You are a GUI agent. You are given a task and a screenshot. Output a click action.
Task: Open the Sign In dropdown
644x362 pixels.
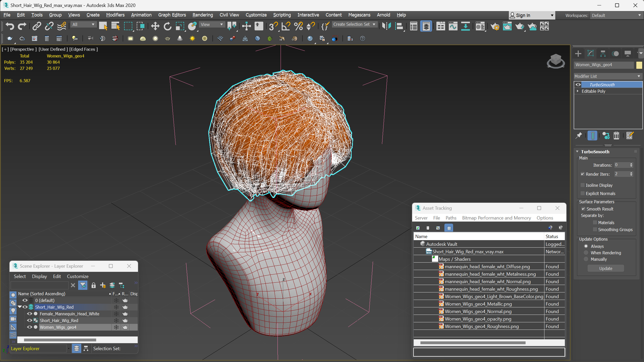tap(532, 15)
